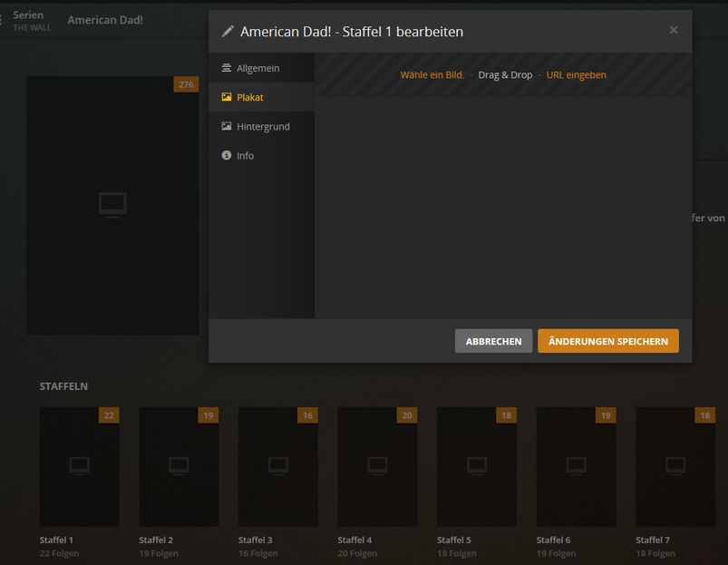This screenshot has width=728, height=565.
Task: Click the 'Staffel 1' title text
Action: coord(56,540)
